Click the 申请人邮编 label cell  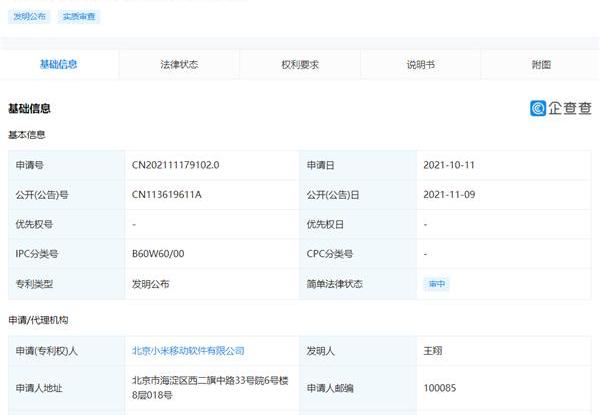coord(358,388)
